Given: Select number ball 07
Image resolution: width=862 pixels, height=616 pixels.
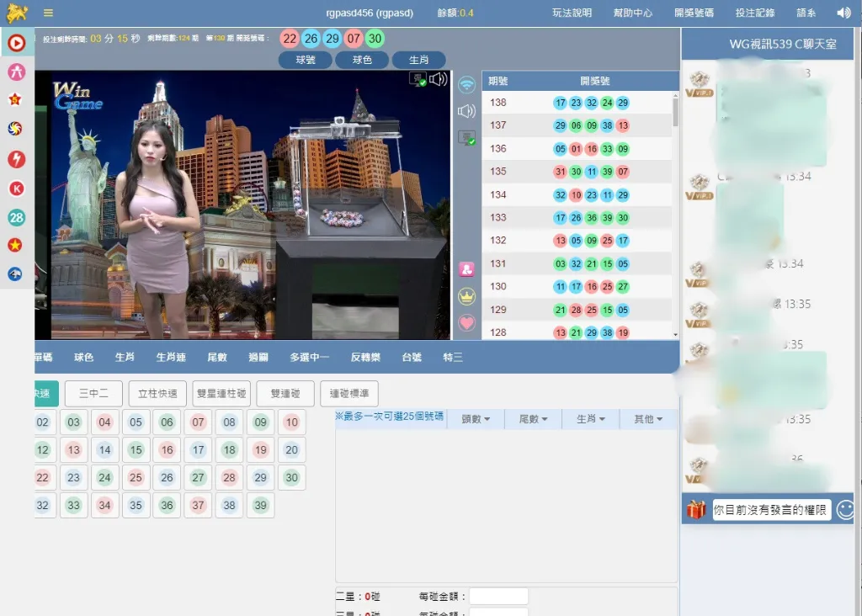Looking at the screenshot, I should tap(198, 422).
